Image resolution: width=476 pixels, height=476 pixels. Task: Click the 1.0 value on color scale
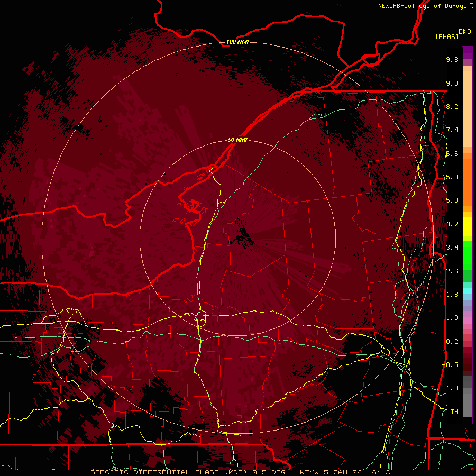(x=452, y=318)
